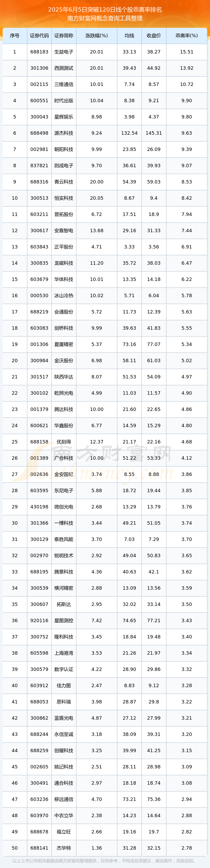Select stock name 东尼电子
Image resolution: width=210 pixels, height=868 pixels.
tap(64, 491)
